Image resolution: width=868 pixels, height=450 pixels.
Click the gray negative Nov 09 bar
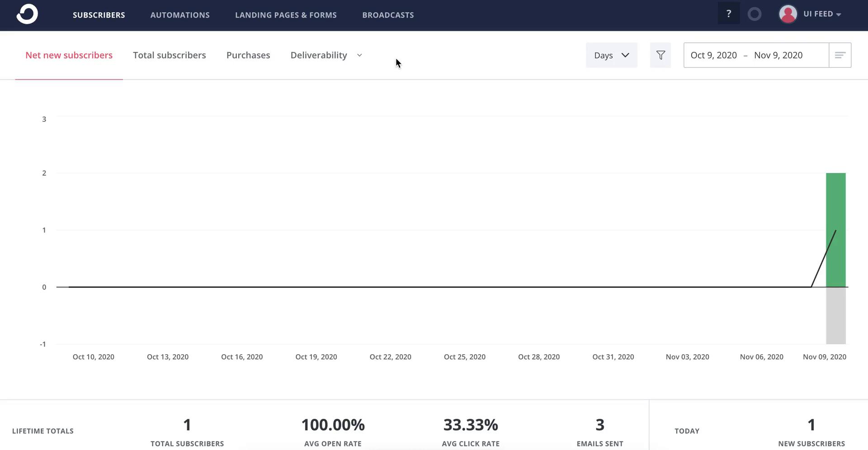point(836,315)
